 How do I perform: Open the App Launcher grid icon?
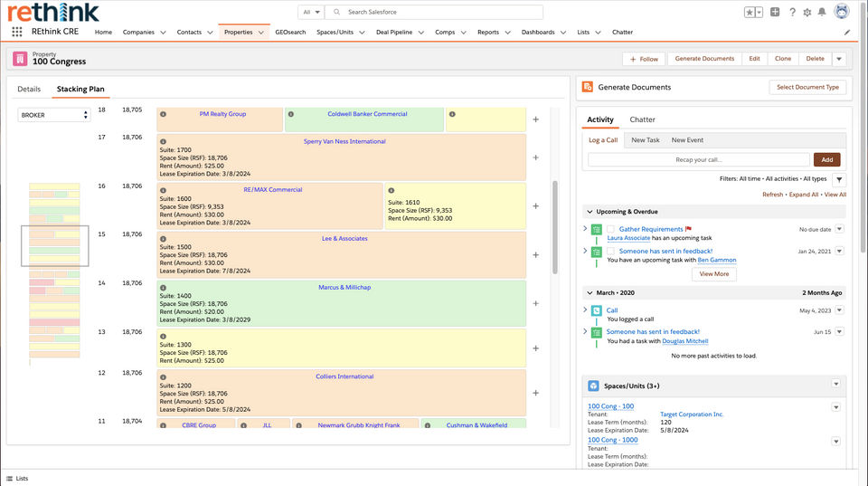pos(17,32)
